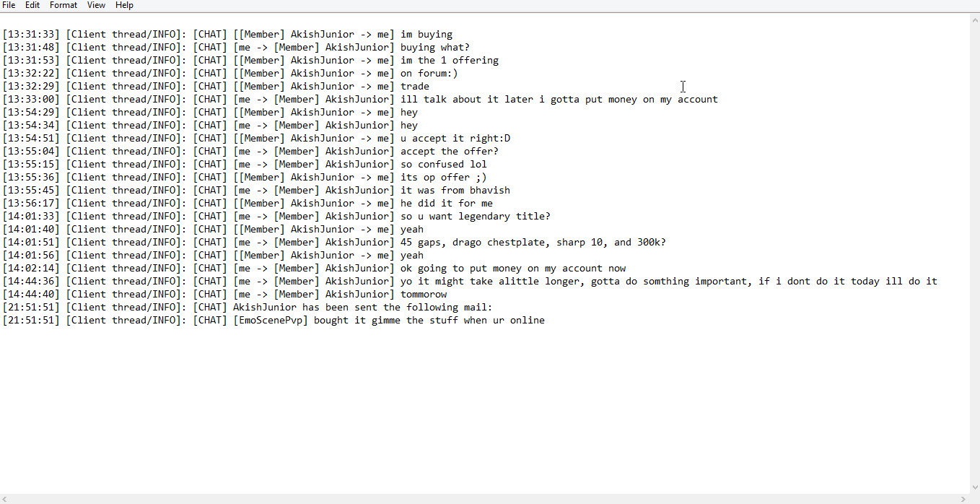Place cursor on the name "bhavish"
Image resolution: width=980 pixels, height=504 pixels.
[489, 191]
